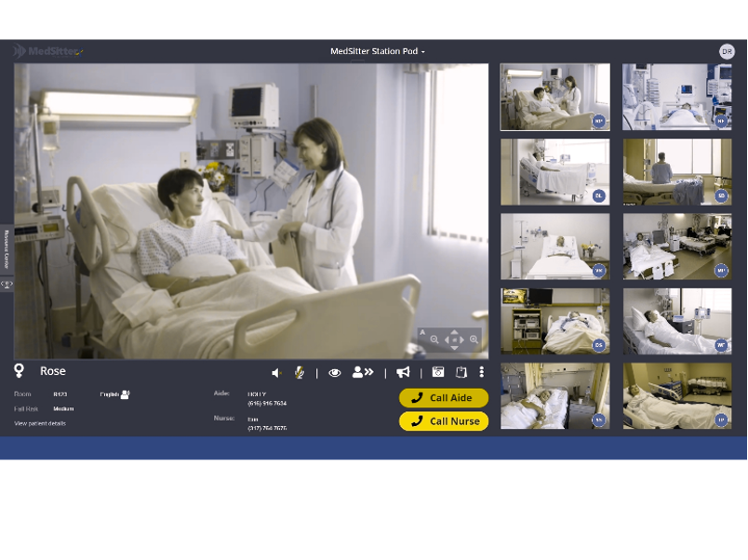Click the Call Aide button
The height and width of the screenshot is (560, 748).
click(444, 398)
